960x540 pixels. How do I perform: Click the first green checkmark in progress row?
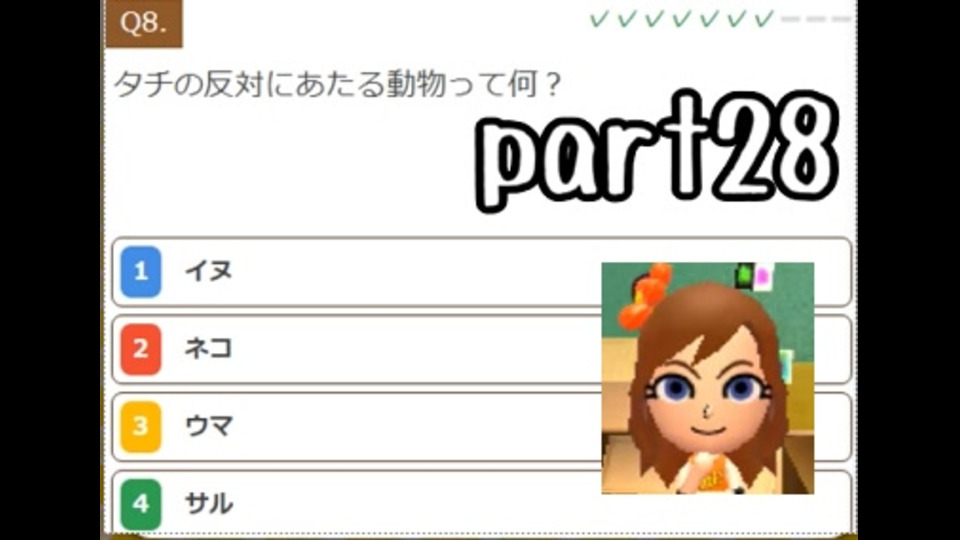coord(598,19)
